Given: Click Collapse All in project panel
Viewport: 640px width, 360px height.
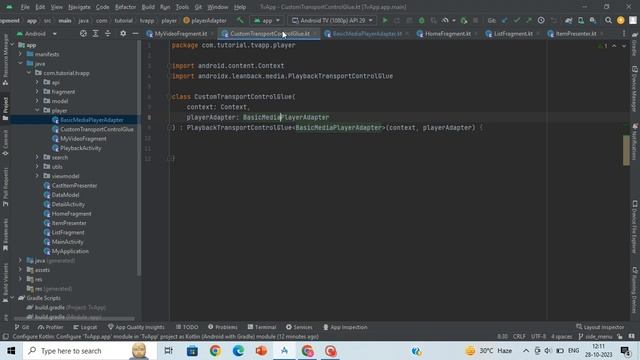Looking at the screenshot, I should [108, 33].
